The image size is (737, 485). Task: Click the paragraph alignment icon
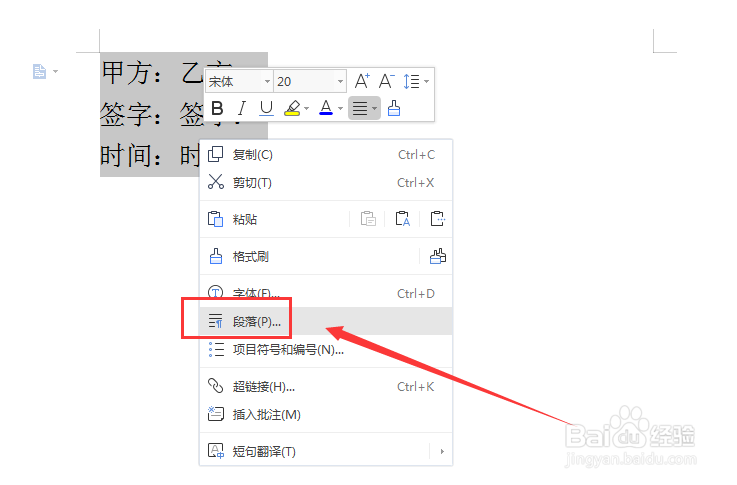click(360, 109)
